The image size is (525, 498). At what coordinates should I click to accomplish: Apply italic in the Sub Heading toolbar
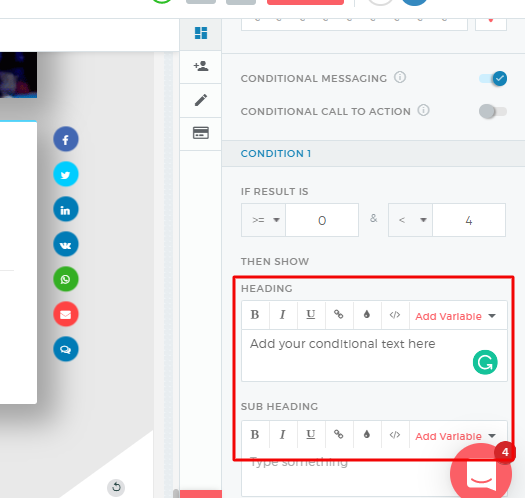pos(283,435)
